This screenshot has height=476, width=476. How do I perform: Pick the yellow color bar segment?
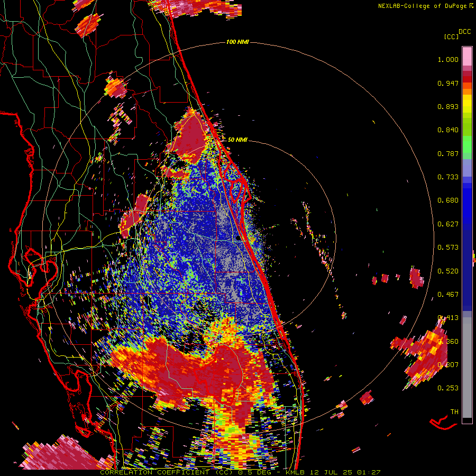(467, 104)
